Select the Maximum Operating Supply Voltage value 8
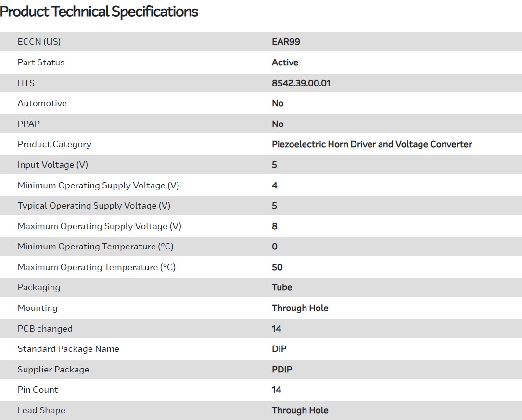 click(275, 226)
